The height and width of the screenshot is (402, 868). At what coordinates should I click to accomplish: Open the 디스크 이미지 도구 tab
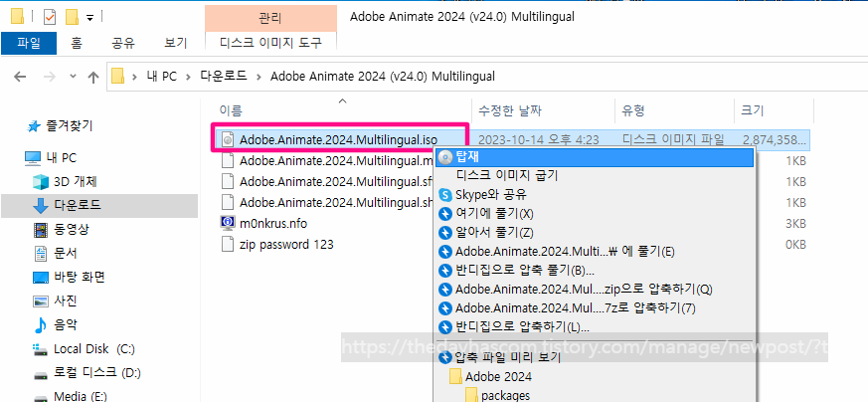270,43
